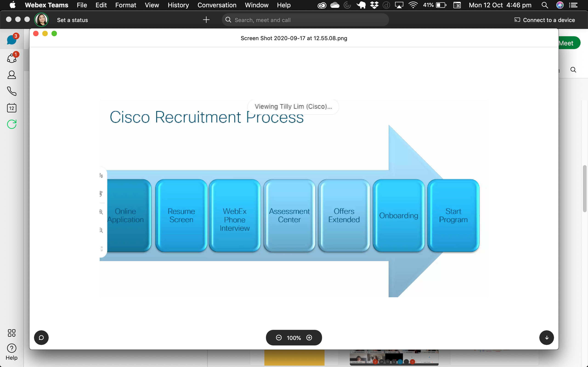Image resolution: width=588 pixels, height=367 pixels.
Task: Open the Calls tab in the sidebar
Action: tap(11, 91)
